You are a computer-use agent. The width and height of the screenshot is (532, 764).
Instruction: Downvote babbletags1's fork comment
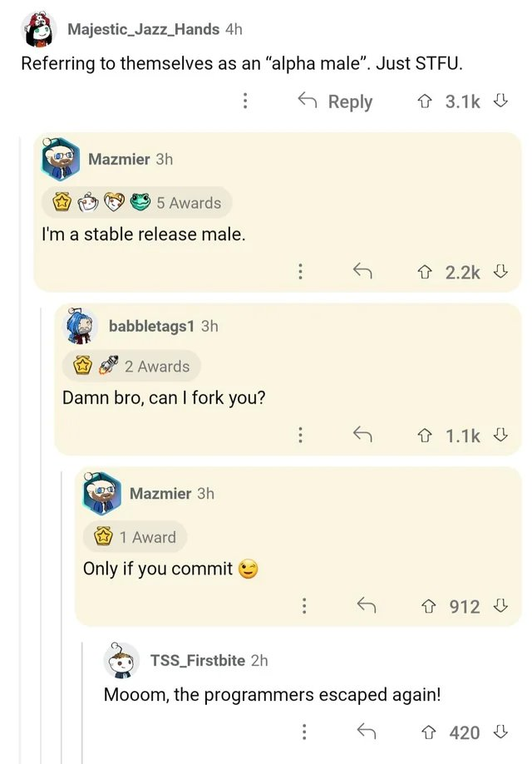point(500,435)
